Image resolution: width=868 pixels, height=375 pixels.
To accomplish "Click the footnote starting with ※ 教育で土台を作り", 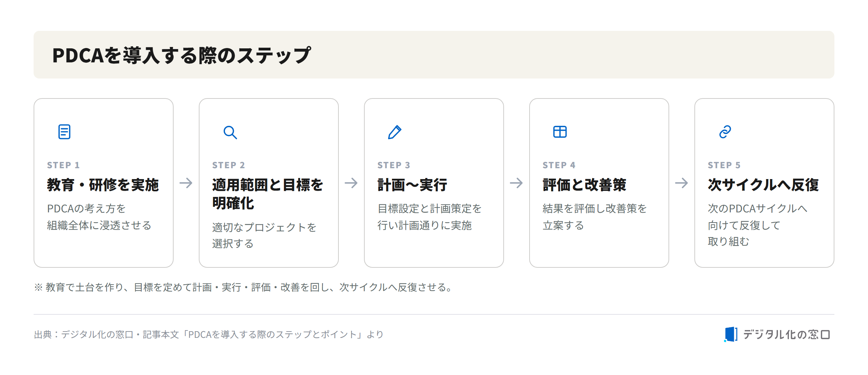I will [x=244, y=287].
